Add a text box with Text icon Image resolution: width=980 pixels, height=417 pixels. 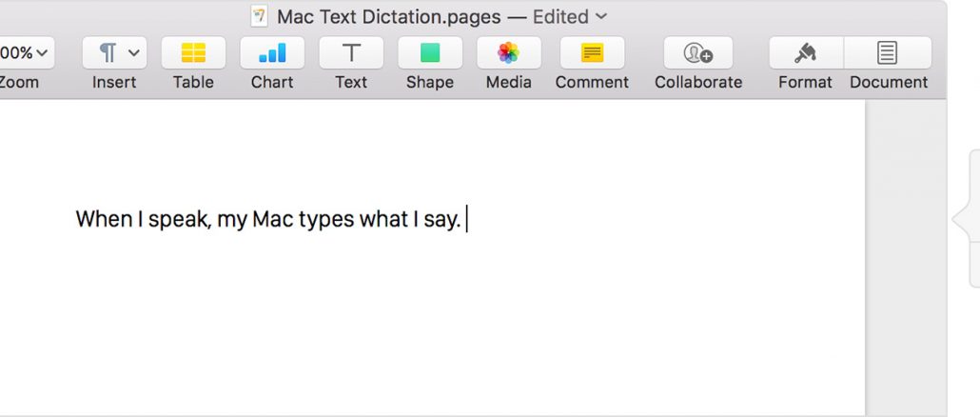click(351, 53)
